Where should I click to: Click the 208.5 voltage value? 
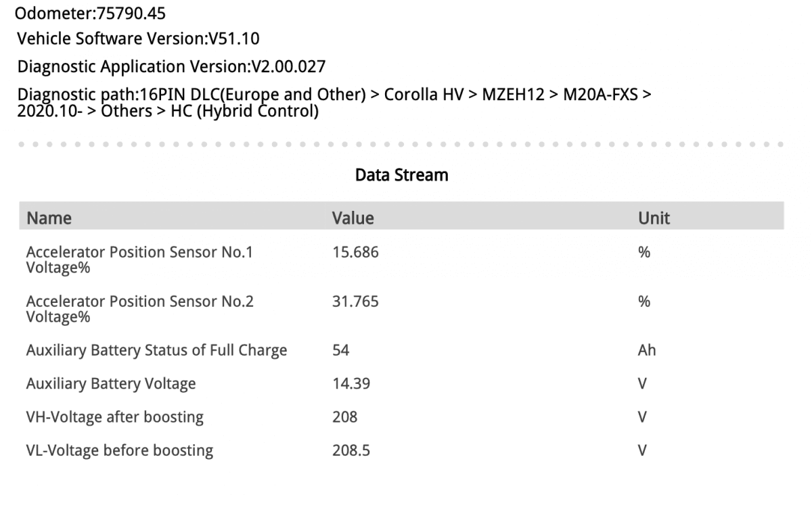coord(351,450)
